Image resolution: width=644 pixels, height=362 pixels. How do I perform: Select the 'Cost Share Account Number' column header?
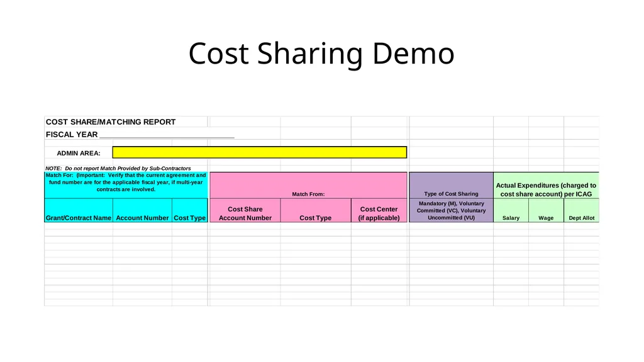pos(245,211)
